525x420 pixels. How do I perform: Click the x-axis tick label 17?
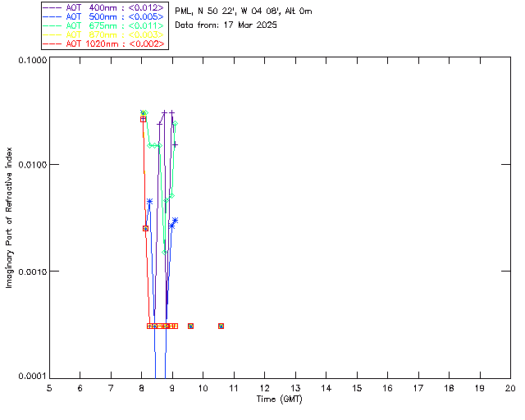click(418, 388)
